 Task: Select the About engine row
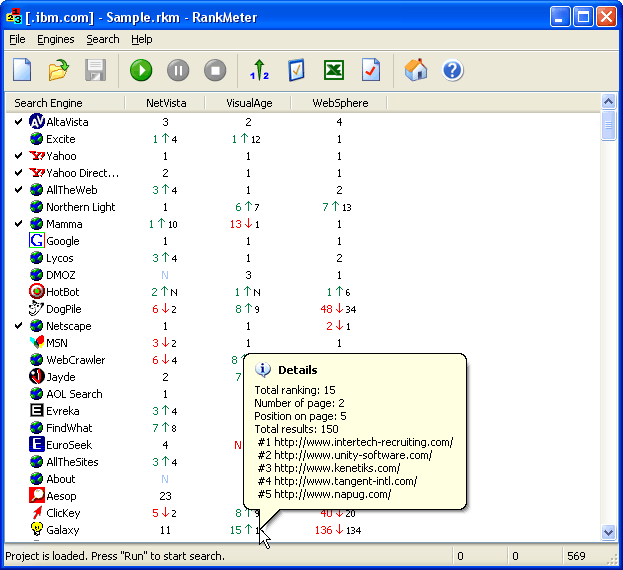point(61,479)
